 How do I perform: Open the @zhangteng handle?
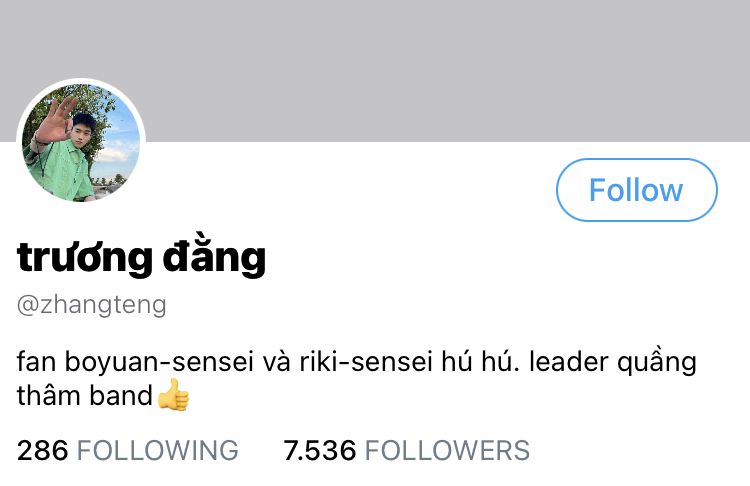pos(92,305)
